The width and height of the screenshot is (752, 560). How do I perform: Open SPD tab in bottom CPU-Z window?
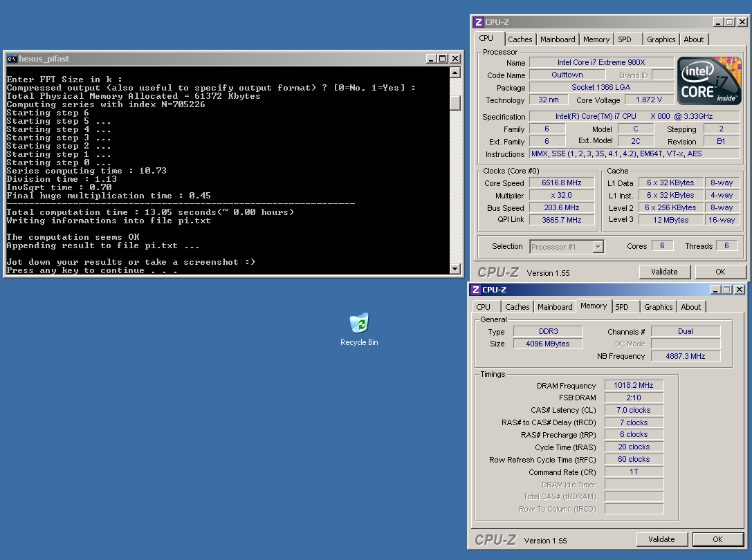(x=625, y=307)
